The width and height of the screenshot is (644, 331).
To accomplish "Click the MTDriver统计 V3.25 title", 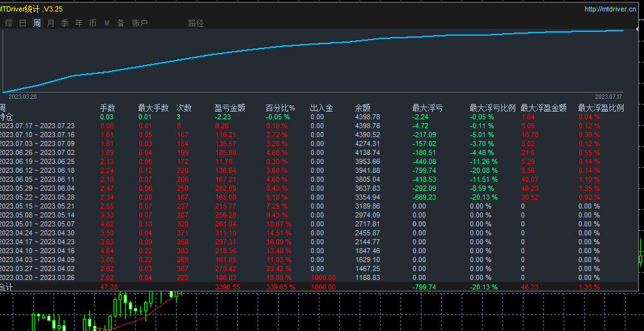I will click(31, 9).
